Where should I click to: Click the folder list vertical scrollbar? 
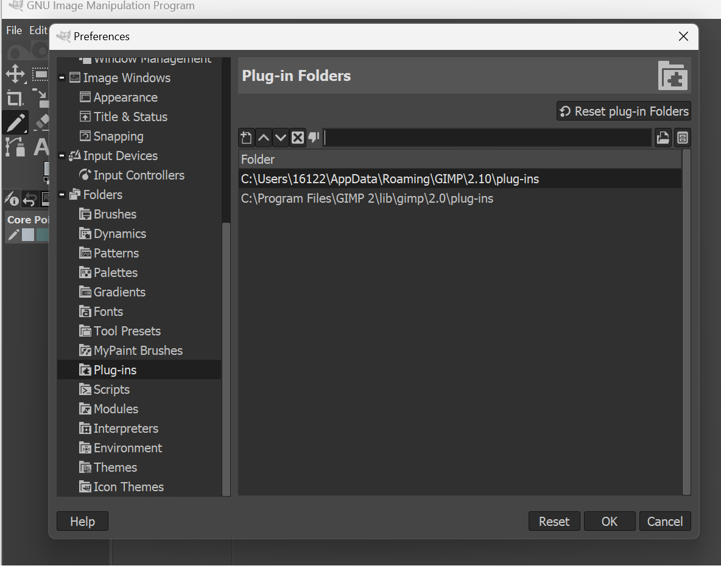click(686, 322)
